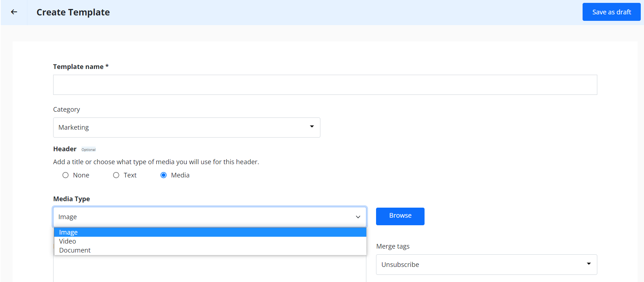Click the Template name label

point(81,67)
